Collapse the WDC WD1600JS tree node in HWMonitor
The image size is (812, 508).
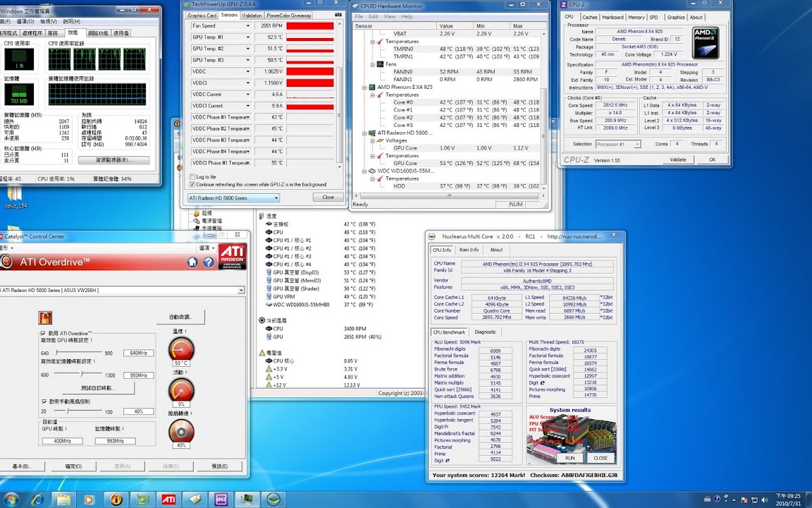364,171
